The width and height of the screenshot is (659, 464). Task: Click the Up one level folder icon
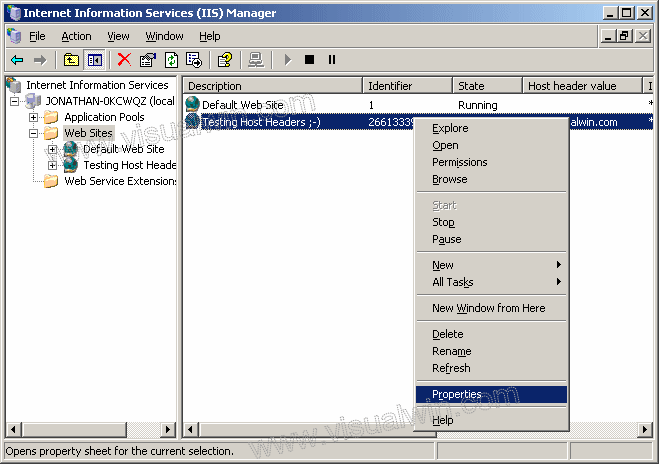[71, 60]
